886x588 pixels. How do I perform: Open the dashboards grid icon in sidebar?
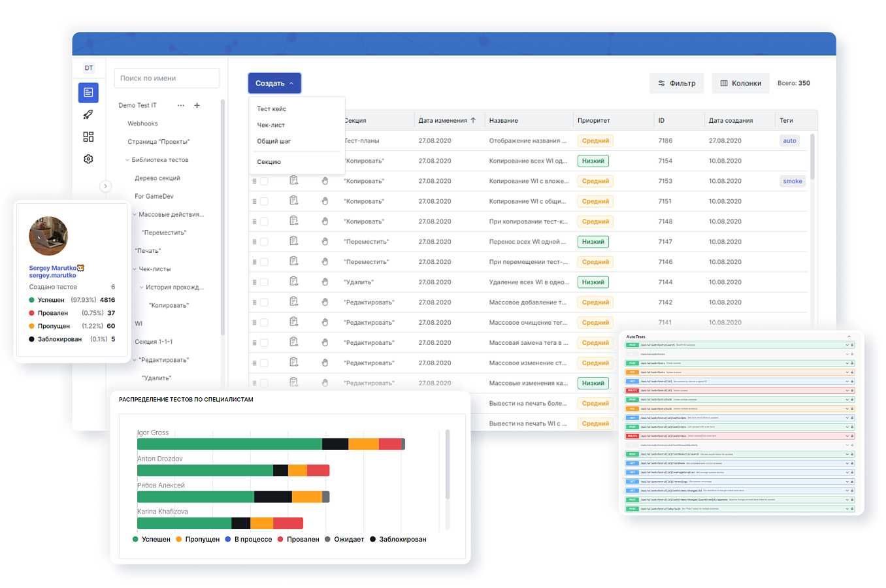(x=88, y=137)
